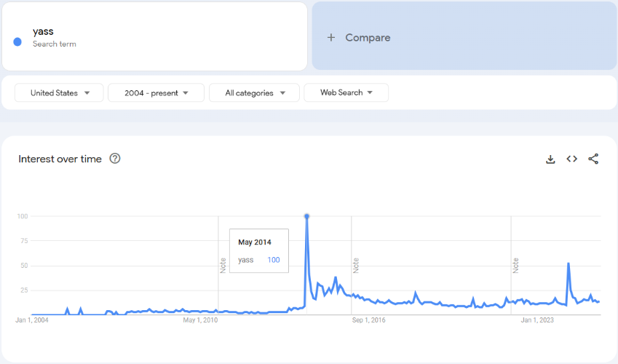Image resolution: width=618 pixels, height=364 pixels.
Task: Click the Jan 1, 2004 axis label
Action: pyautogui.click(x=32, y=320)
